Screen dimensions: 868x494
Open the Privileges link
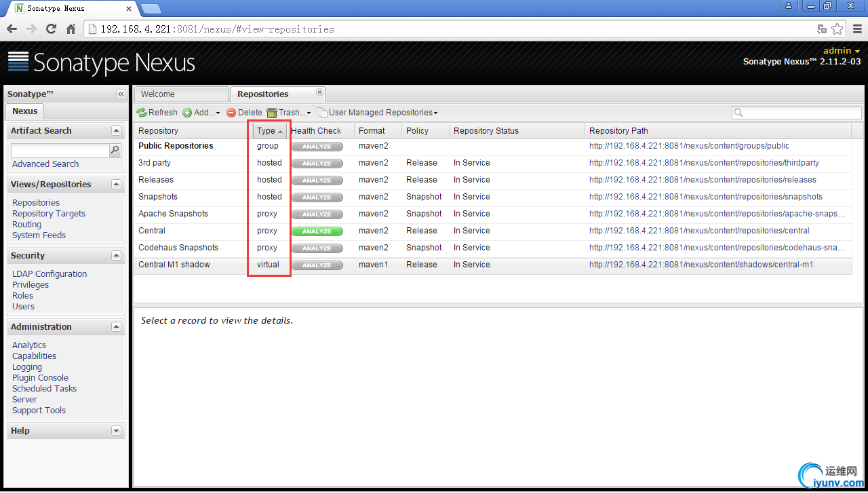(31, 285)
